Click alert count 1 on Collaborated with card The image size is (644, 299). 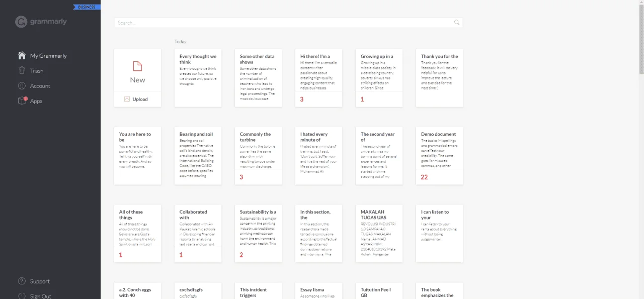pyautogui.click(x=181, y=255)
